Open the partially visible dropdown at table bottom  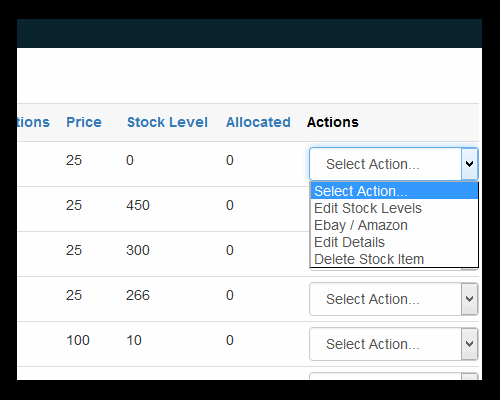click(x=394, y=376)
